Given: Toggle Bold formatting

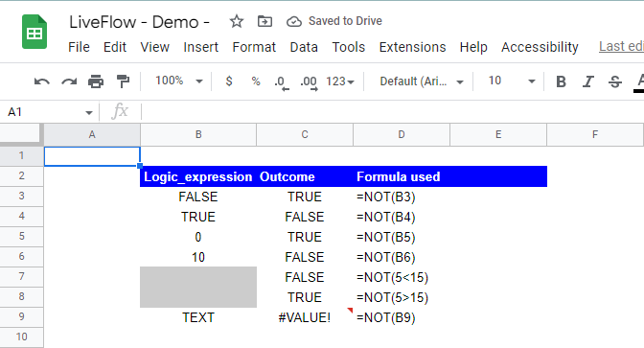Looking at the screenshot, I should click(561, 81).
